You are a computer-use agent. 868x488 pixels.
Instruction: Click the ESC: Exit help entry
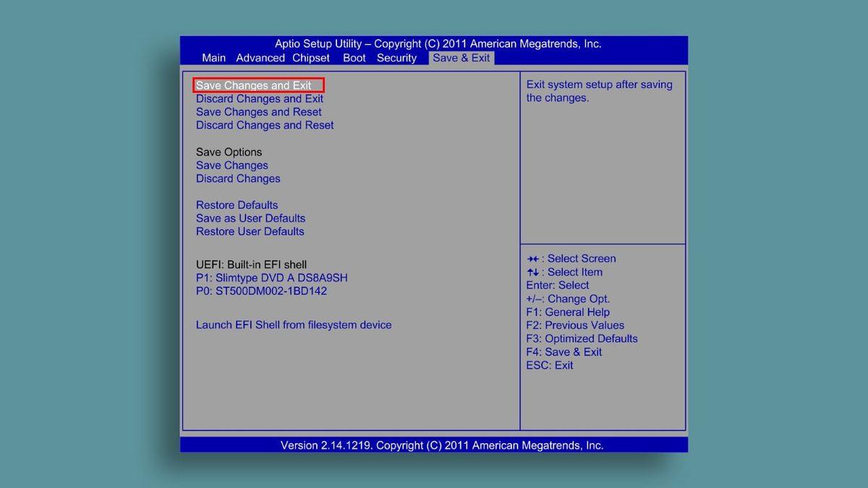click(550, 365)
